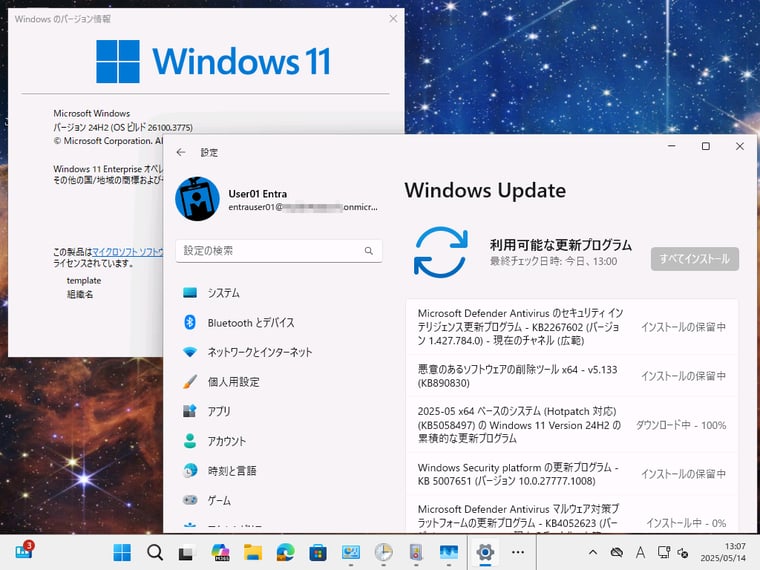Open 個人用設定 settings category
The height and width of the screenshot is (570, 760).
coord(279,381)
